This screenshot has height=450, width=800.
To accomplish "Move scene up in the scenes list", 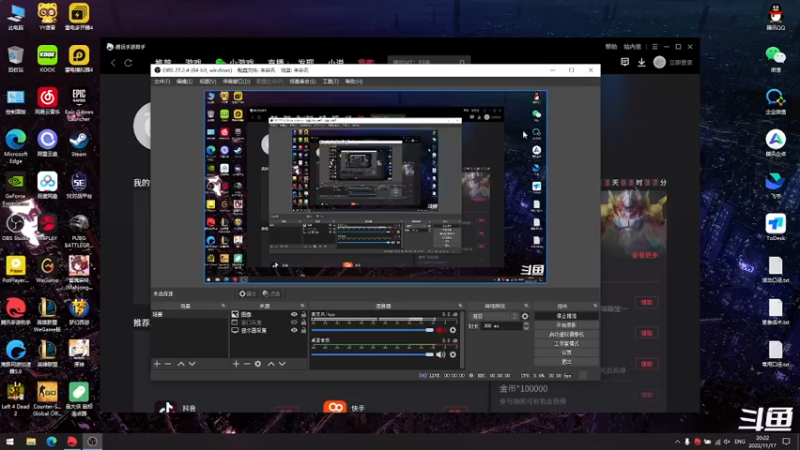I will click(181, 364).
